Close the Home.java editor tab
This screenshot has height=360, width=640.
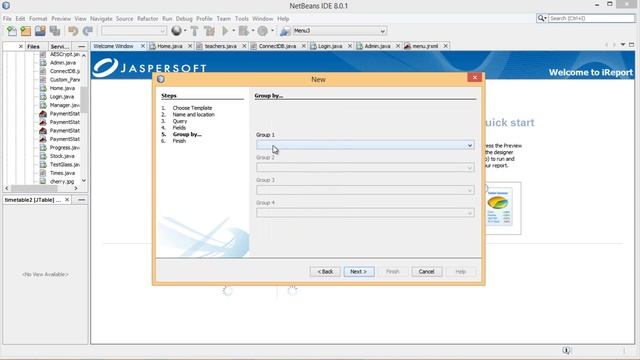tap(190, 46)
